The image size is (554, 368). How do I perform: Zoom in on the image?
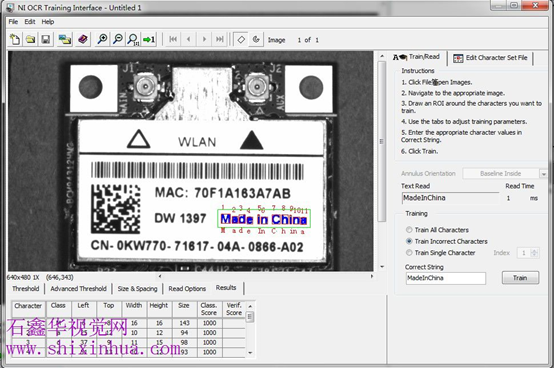102,39
